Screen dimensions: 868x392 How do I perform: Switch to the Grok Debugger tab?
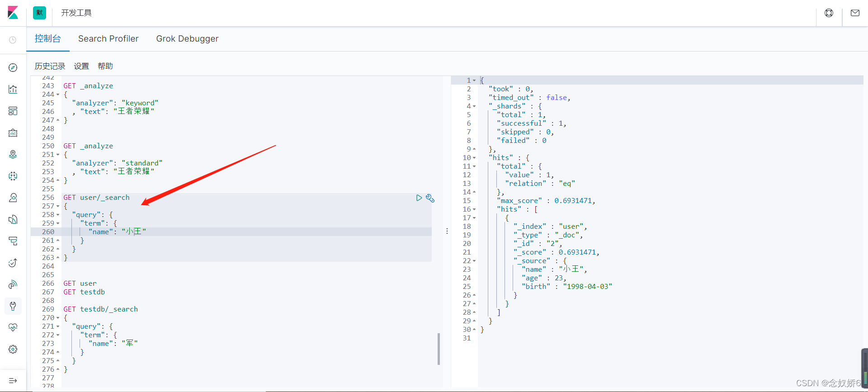(187, 39)
